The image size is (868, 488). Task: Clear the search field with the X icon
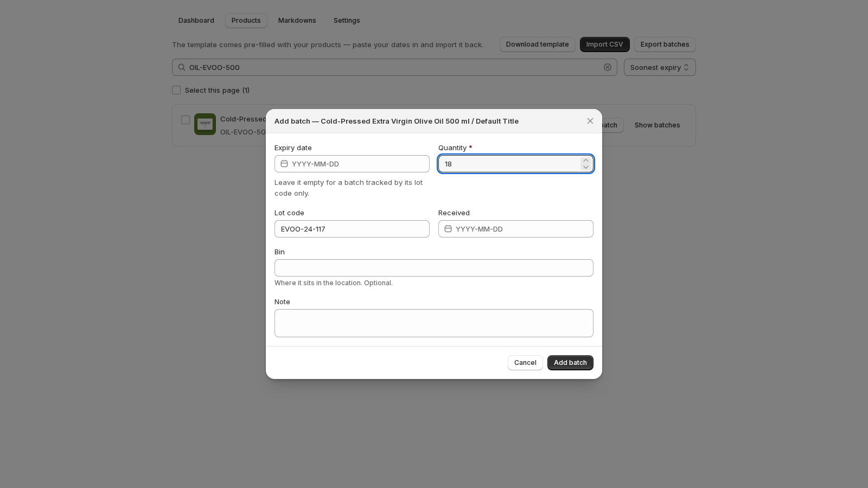(x=608, y=67)
